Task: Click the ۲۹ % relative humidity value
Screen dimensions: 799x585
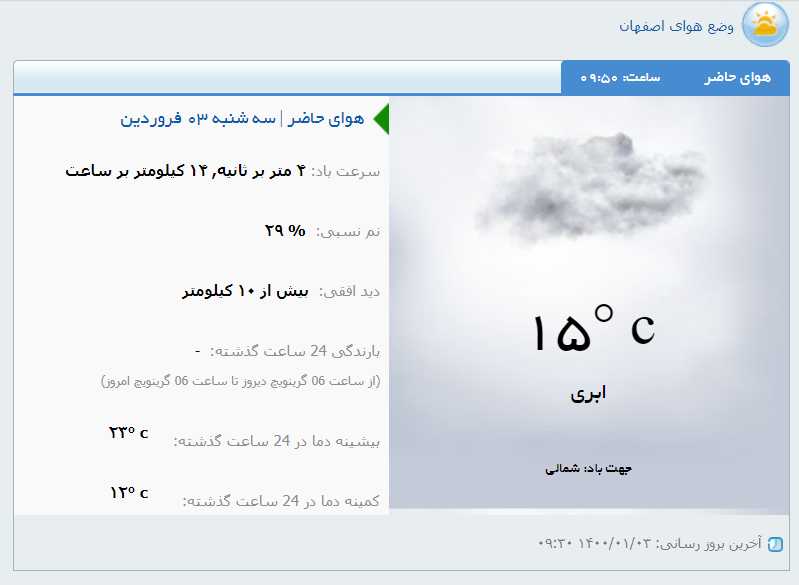Action: pos(285,230)
